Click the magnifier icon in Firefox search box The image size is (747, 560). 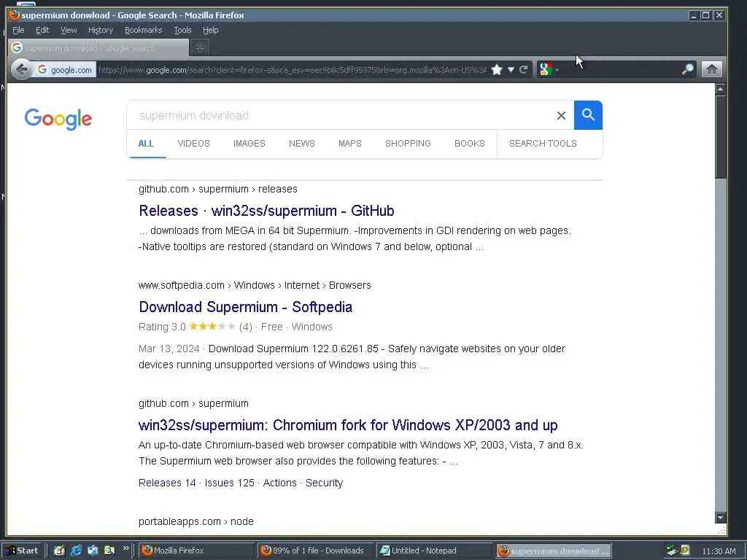pos(687,69)
